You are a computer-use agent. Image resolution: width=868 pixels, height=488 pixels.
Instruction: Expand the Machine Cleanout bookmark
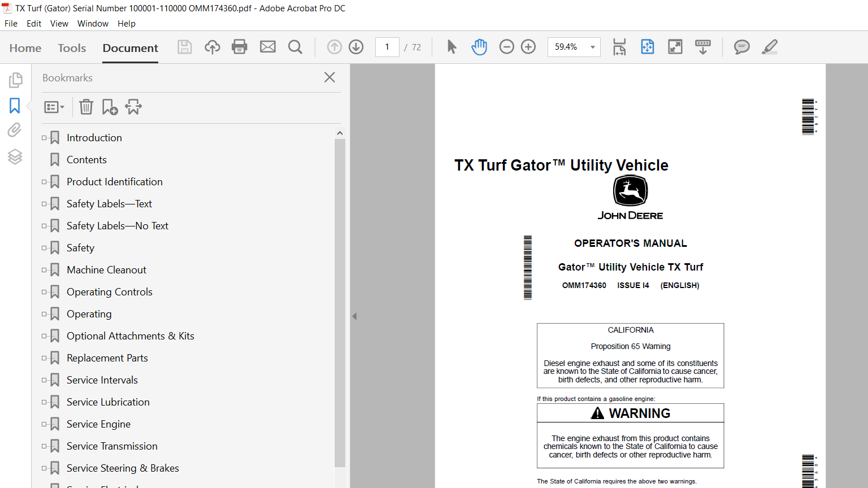tap(44, 270)
